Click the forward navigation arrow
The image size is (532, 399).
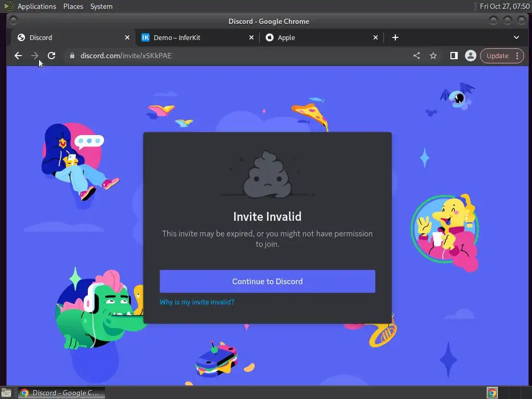(x=35, y=56)
